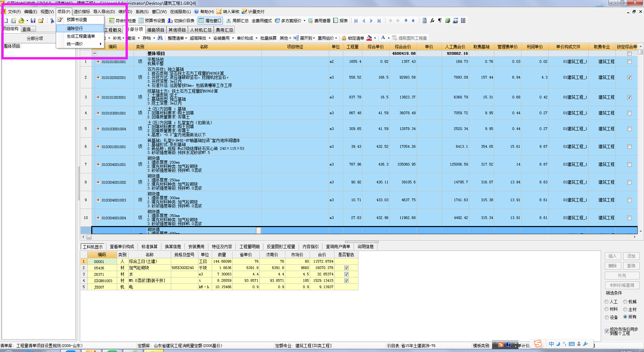Choose 清除空行 in the 项目 menu
The image size is (644, 352).
coord(80,29)
